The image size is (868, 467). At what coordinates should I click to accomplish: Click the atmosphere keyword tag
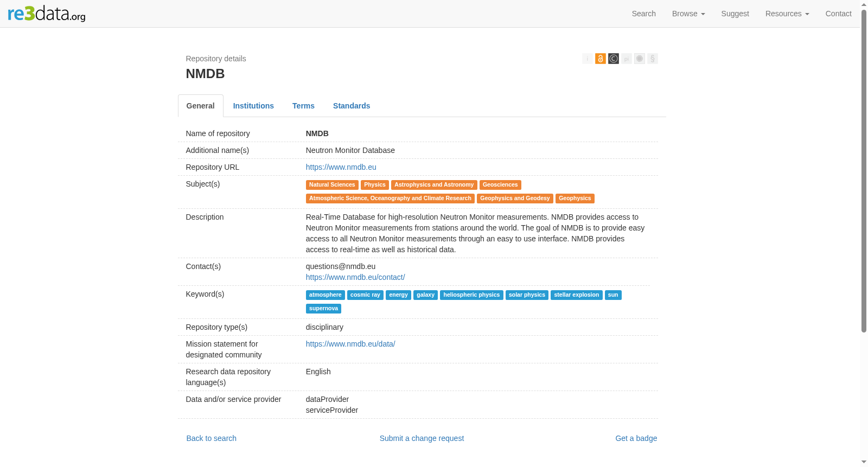(x=325, y=295)
